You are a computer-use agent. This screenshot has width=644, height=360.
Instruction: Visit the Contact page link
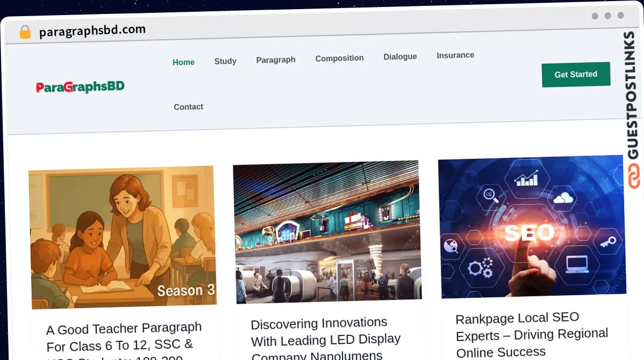pos(188,107)
